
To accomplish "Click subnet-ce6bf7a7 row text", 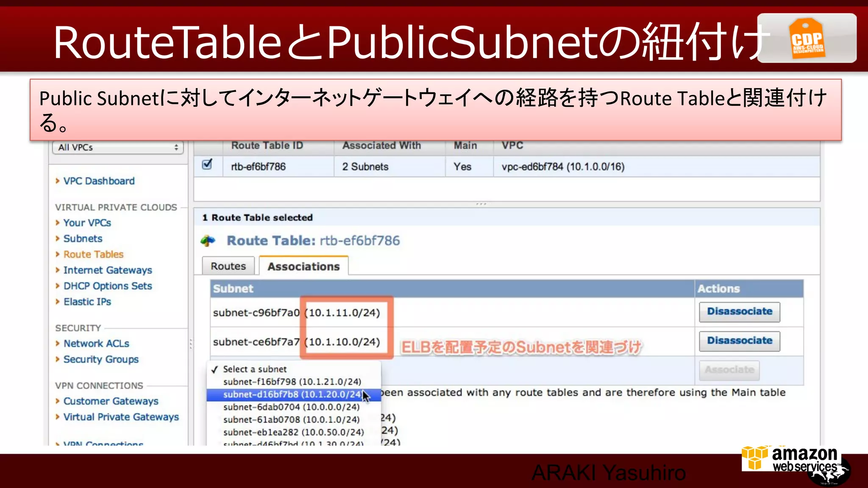I will [297, 342].
